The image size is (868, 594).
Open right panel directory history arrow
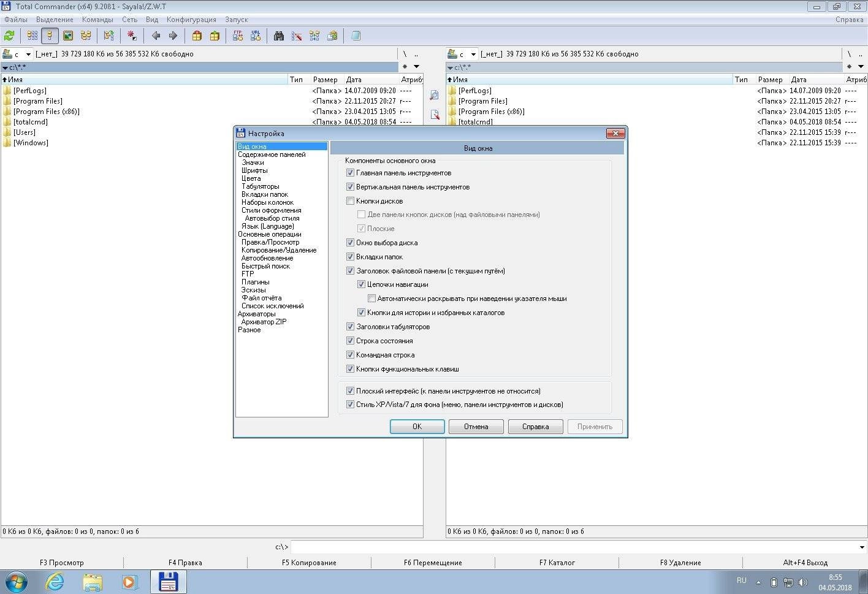861,67
